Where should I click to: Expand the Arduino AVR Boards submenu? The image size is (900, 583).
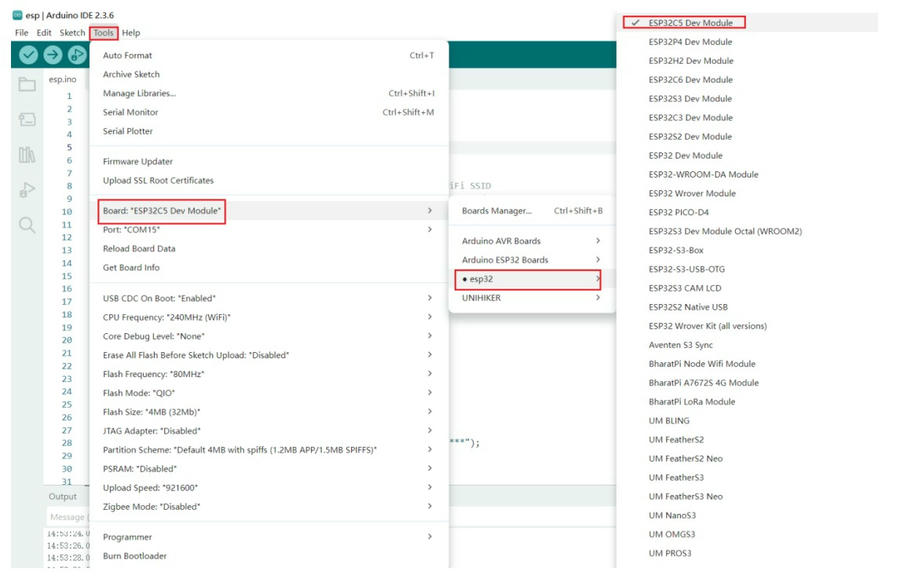pyautogui.click(x=532, y=241)
